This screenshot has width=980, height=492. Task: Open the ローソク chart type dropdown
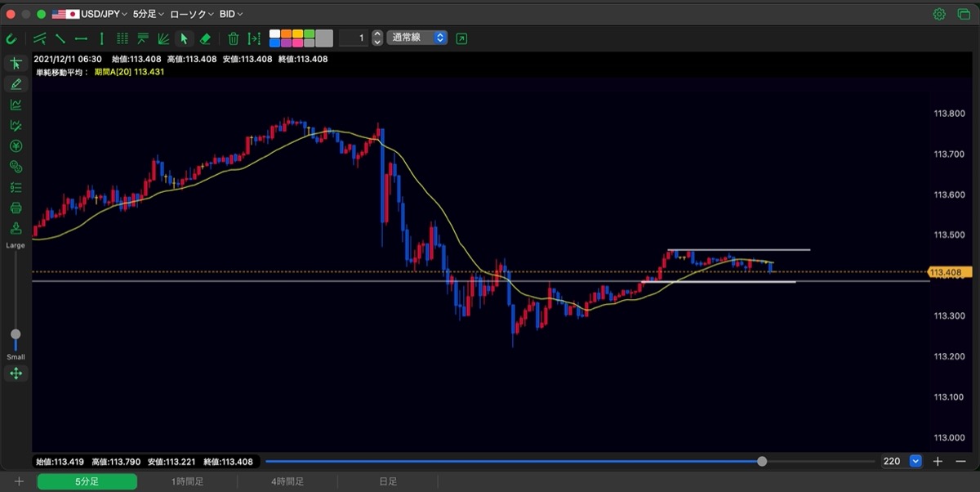(x=192, y=14)
